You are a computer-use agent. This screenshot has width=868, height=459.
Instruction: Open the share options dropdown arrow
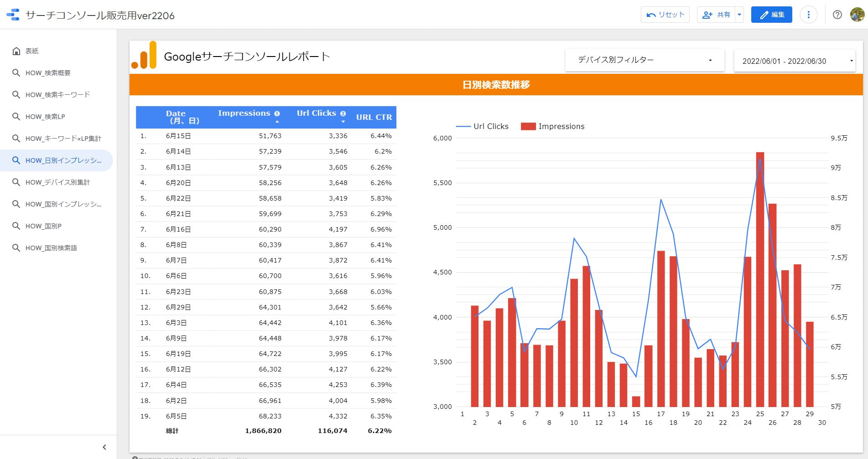pyautogui.click(x=739, y=15)
